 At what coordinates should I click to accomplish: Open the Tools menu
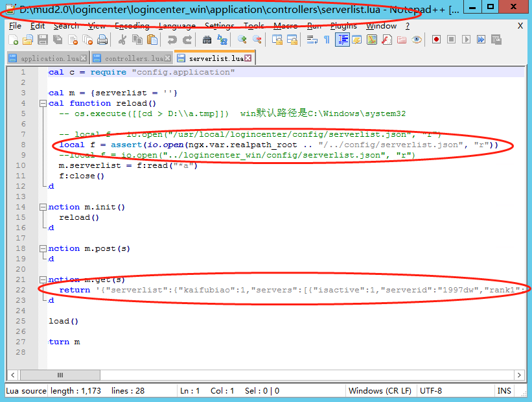[x=254, y=26]
